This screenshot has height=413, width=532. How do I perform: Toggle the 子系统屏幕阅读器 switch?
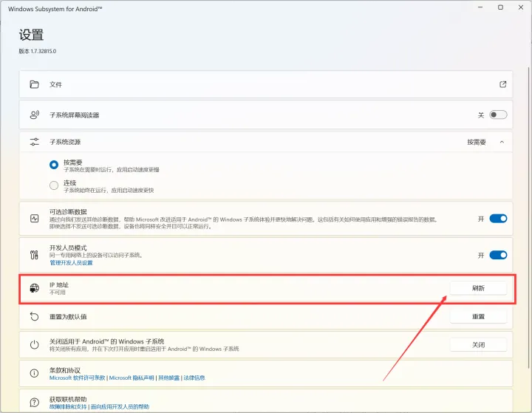(498, 115)
